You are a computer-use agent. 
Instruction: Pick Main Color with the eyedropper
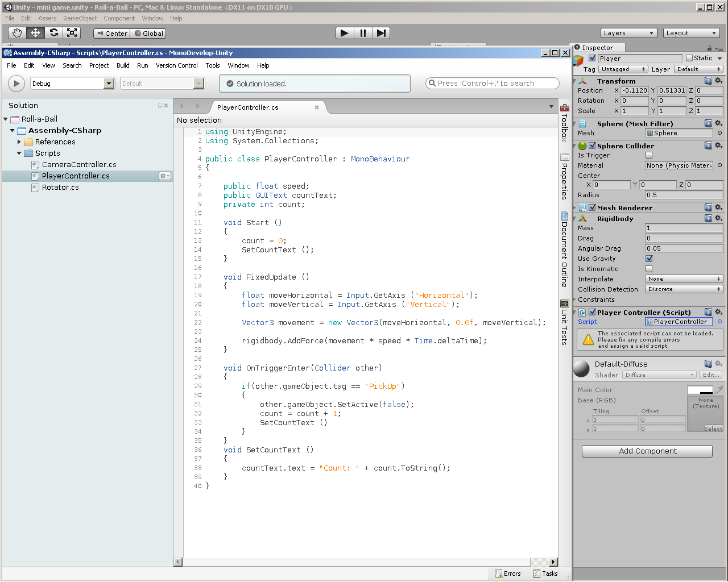point(719,390)
